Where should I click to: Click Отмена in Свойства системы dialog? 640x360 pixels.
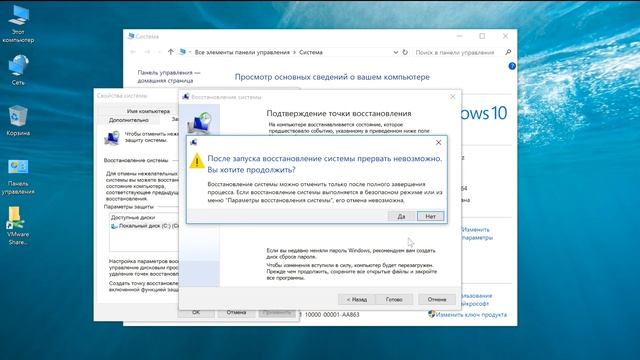point(236,313)
